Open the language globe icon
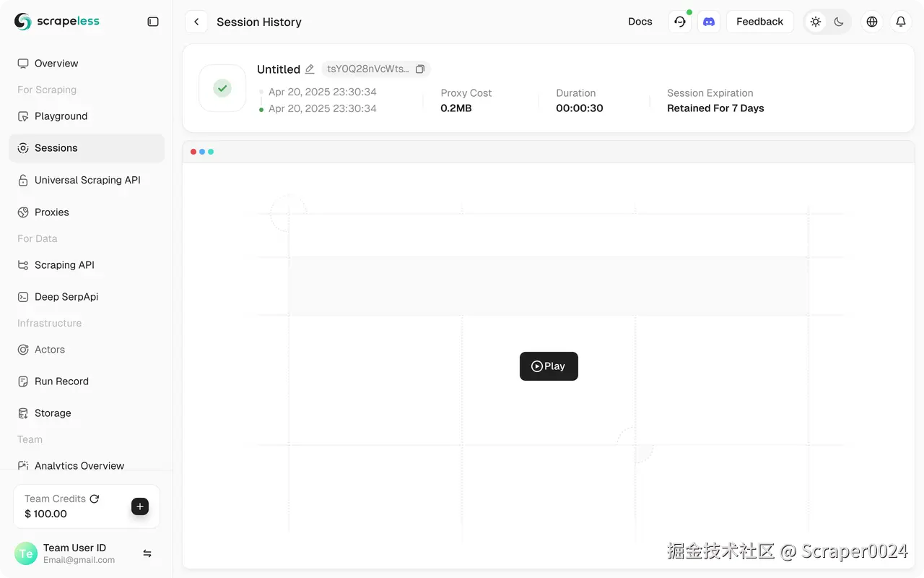Image resolution: width=924 pixels, height=578 pixels. click(872, 22)
